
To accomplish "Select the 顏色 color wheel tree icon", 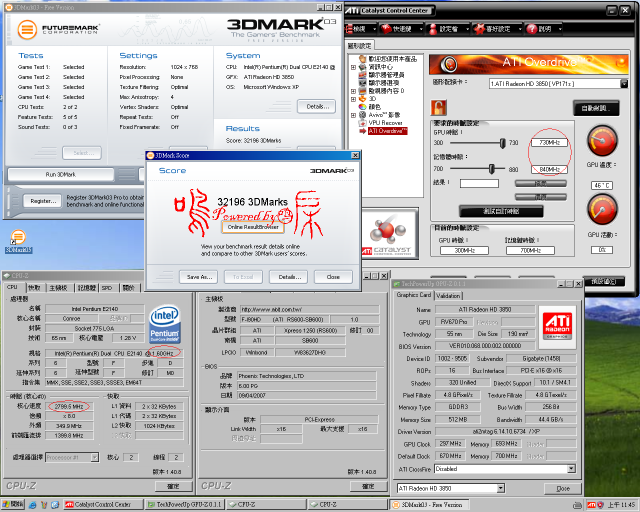I will point(362,107).
